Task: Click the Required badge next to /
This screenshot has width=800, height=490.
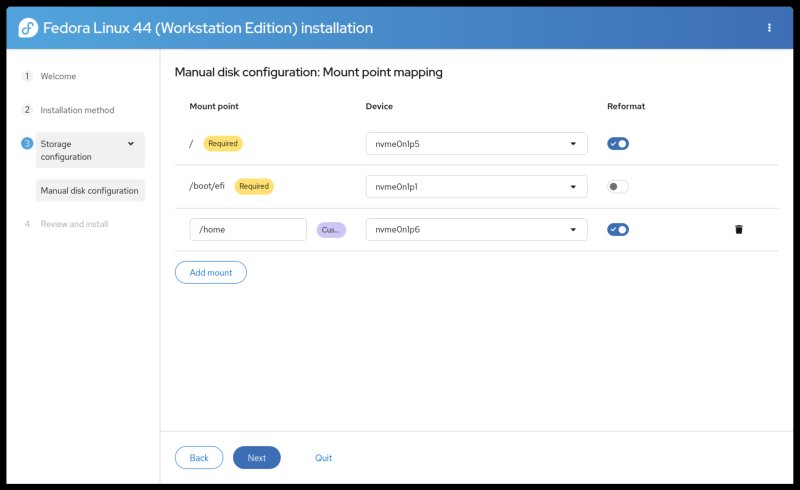Action: pos(223,143)
